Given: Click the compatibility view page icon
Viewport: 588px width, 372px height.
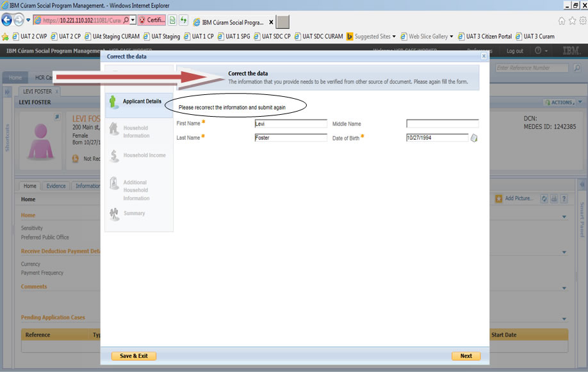Looking at the screenshot, I should tap(172, 20).
